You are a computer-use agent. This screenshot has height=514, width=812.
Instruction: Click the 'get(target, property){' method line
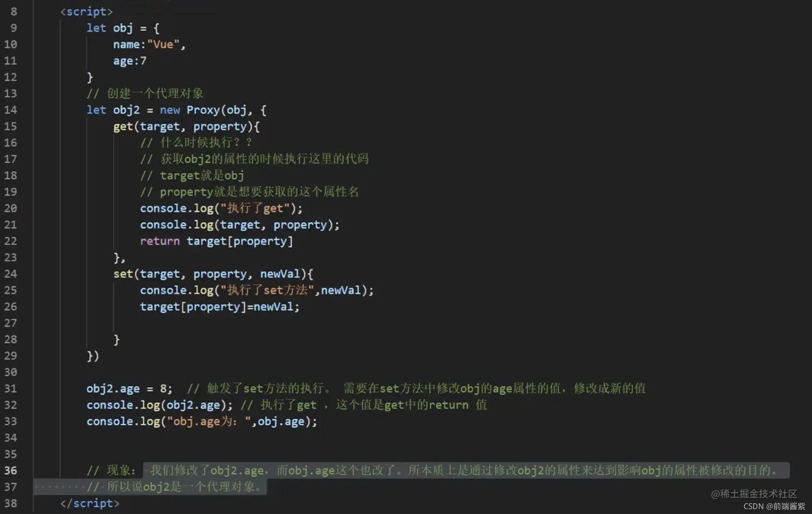(x=186, y=127)
